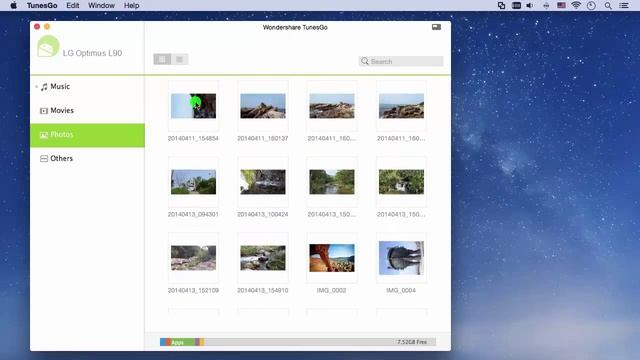Open the Movies category
The image size is (640, 360).
[x=87, y=111]
